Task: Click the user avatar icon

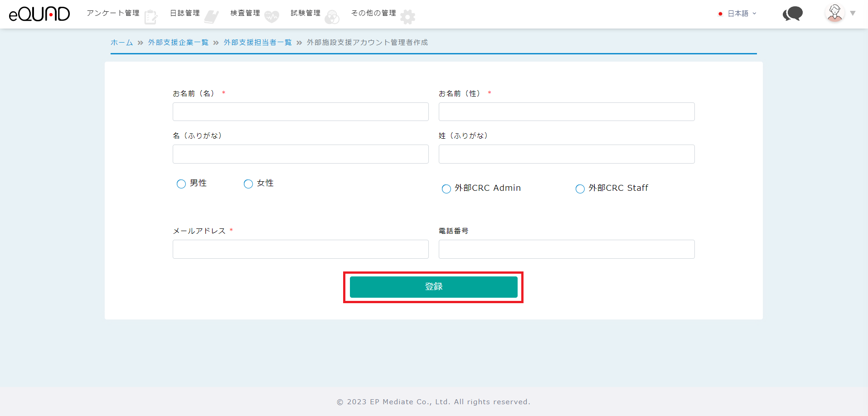Action: coord(834,13)
